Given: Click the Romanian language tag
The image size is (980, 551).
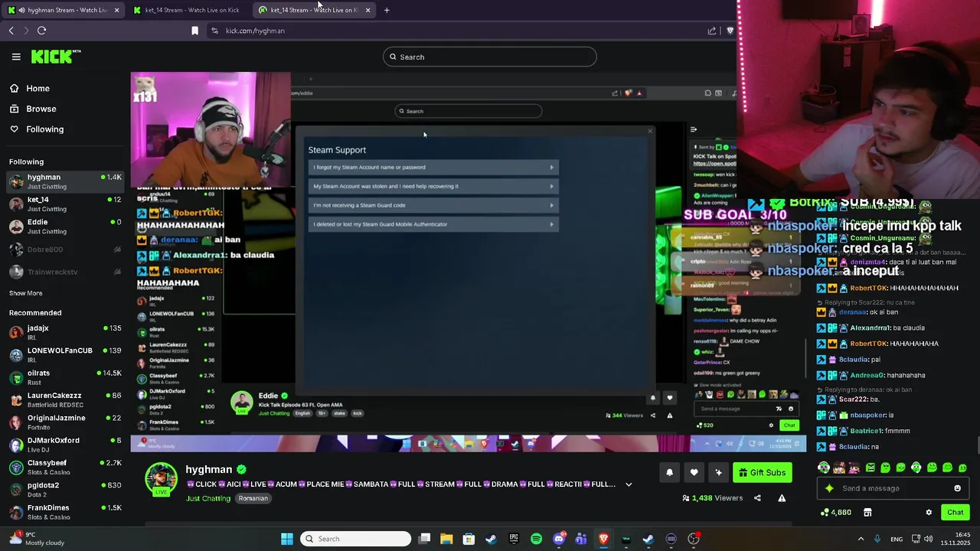Looking at the screenshot, I should pos(253,498).
